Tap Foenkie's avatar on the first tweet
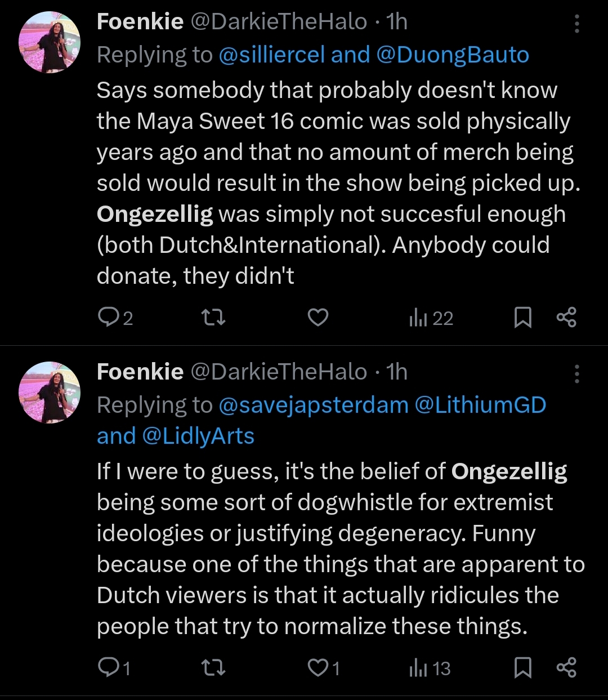608x700 pixels. pyautogui.click(x=50, y=42)
